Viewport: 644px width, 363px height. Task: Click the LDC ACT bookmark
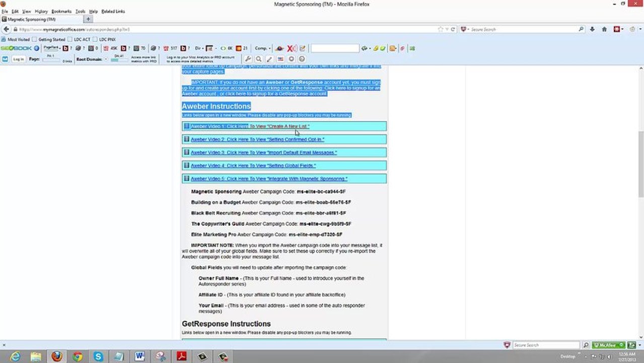pyautogui.click(x=79, y=39)
